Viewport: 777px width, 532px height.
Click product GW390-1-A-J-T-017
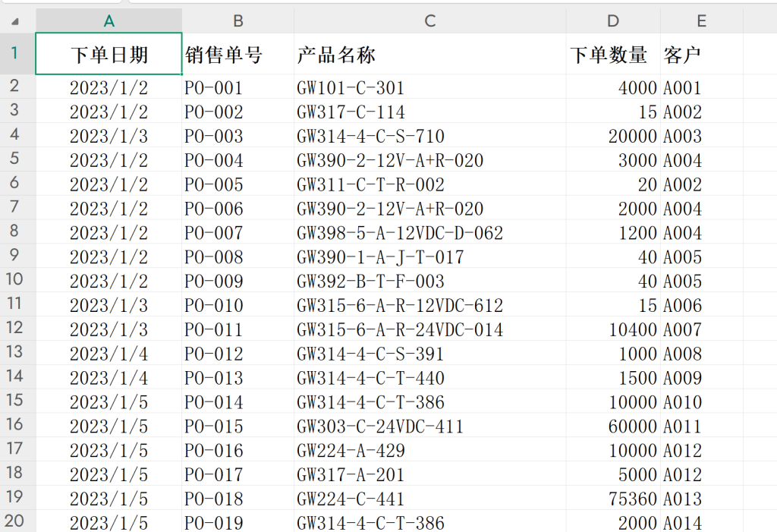coord(429,257)
